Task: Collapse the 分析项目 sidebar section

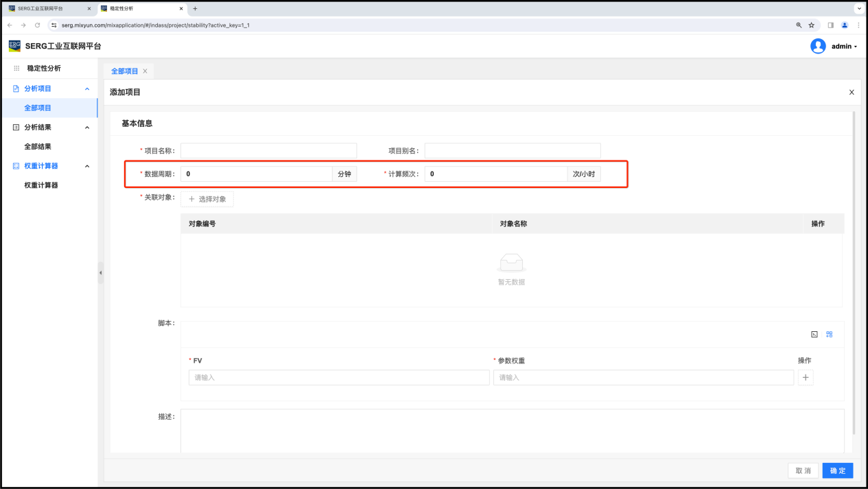Action: tap(87, 88)
